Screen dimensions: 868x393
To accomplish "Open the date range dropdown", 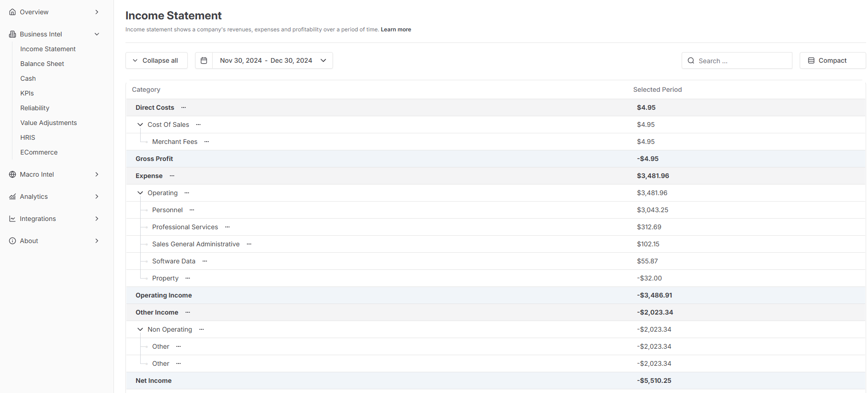I will [x=273, y=60].
